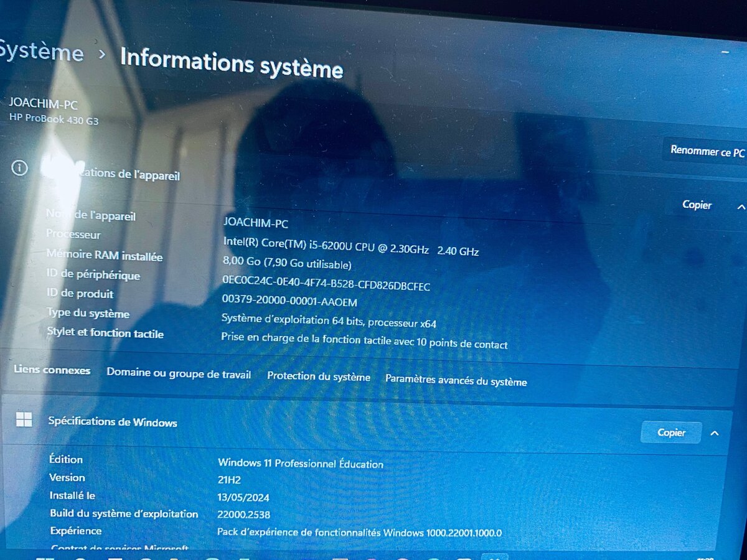747x560 pixels.
Task: Click the ID de produit label
Action: coord(80,294)
